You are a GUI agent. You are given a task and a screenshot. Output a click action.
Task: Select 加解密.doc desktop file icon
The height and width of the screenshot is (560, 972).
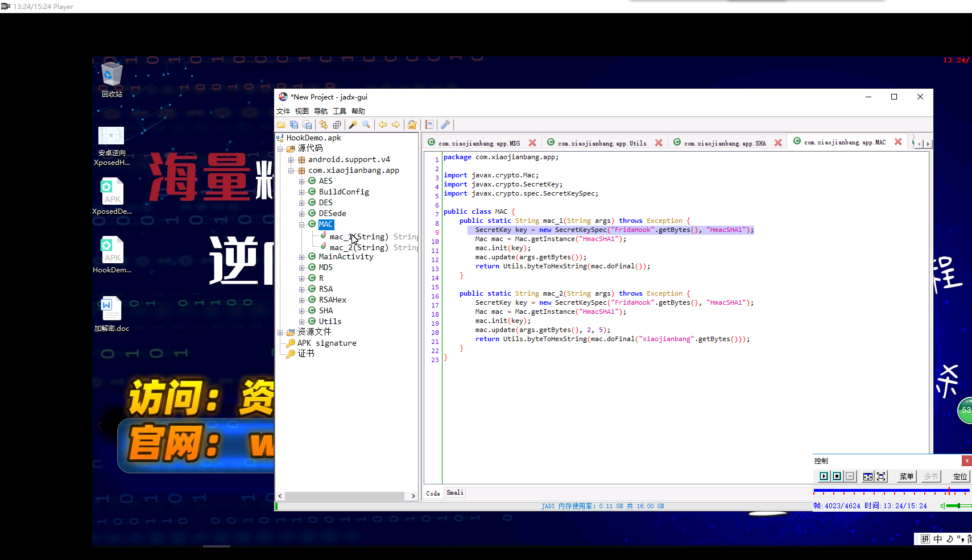point(111,314)
